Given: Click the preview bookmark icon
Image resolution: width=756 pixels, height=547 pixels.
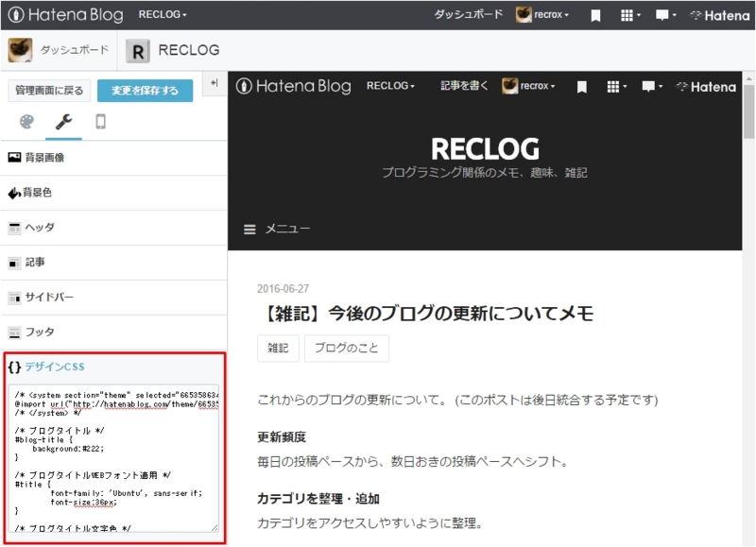Looking at the screenshot, I should pyautogui.click(x=582, y=87).
